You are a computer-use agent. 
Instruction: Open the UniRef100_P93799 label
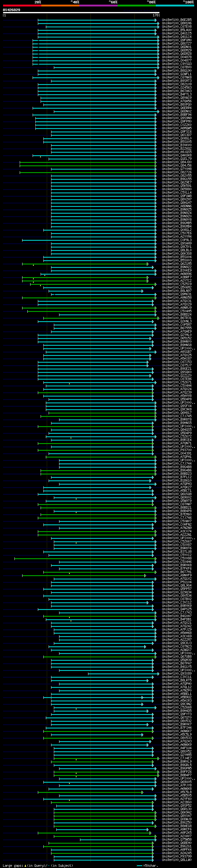177,857
